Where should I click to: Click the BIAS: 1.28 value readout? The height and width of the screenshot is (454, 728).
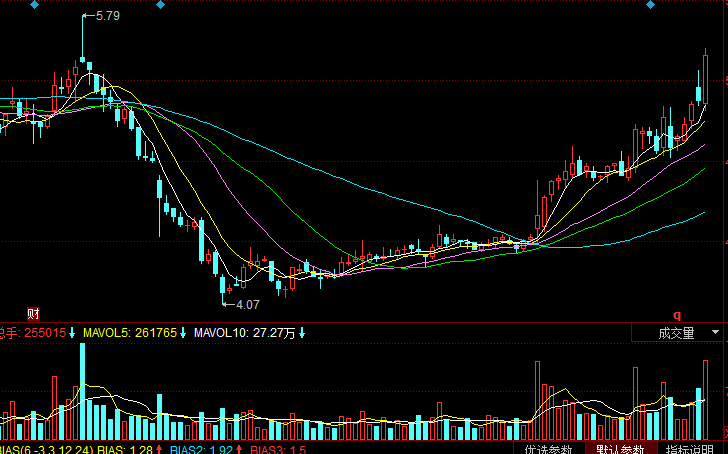click(125, 449)
